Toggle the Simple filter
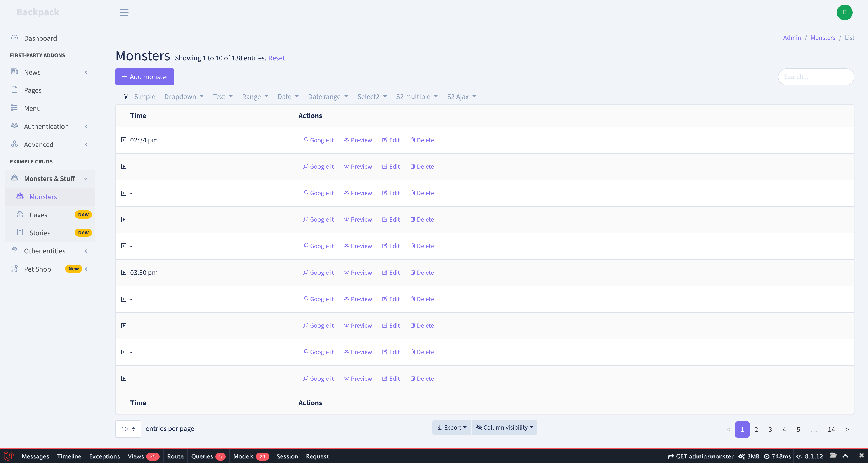The image size is (868, 463). coord(145,97)
